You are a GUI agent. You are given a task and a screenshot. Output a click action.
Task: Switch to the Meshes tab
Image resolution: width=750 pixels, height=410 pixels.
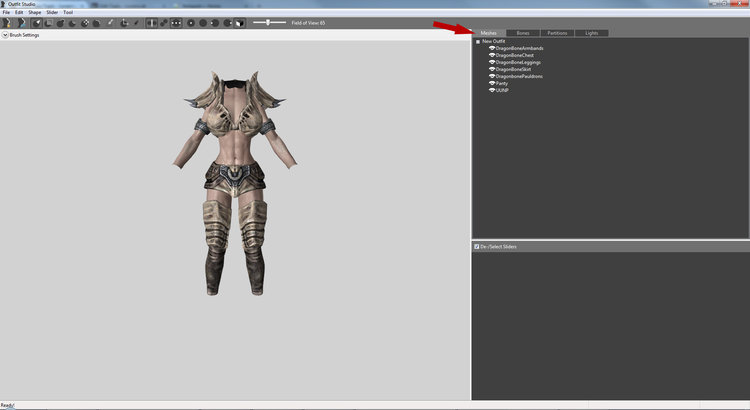(x=488, y=33)
